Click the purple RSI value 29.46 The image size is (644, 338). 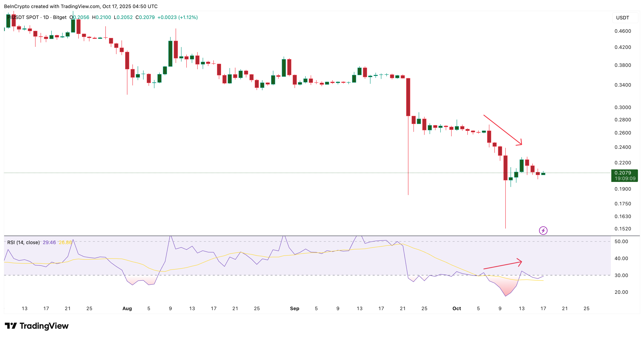[x=49, y=242]
